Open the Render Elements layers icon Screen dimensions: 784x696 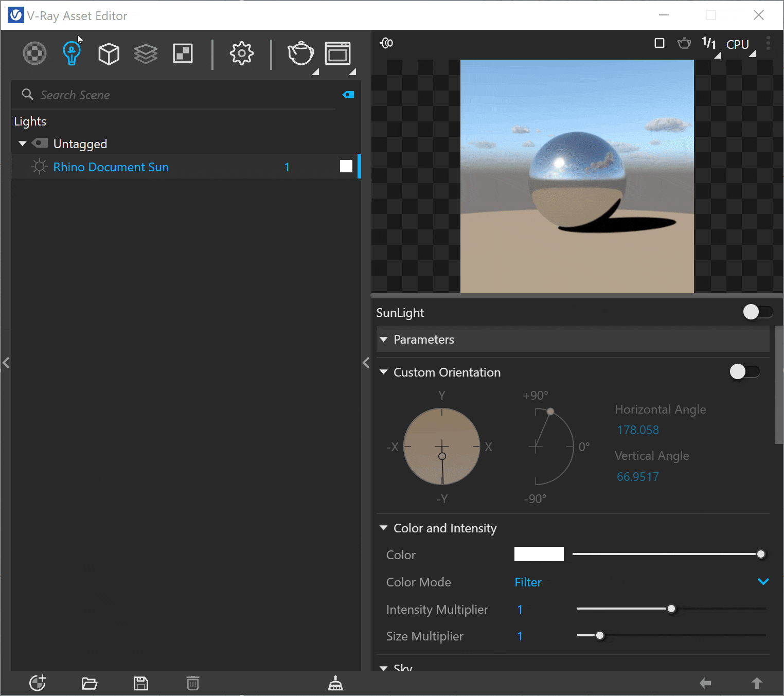146,53
